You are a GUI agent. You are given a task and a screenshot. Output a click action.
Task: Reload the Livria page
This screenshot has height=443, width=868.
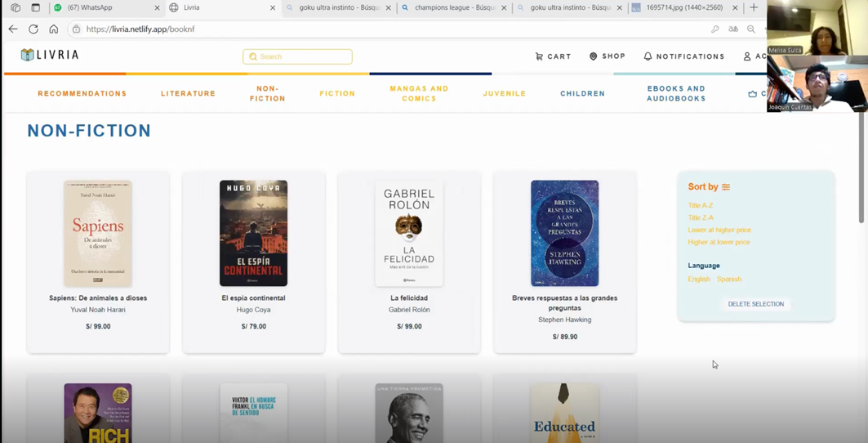pyautogui.click(x=33, y=29)
